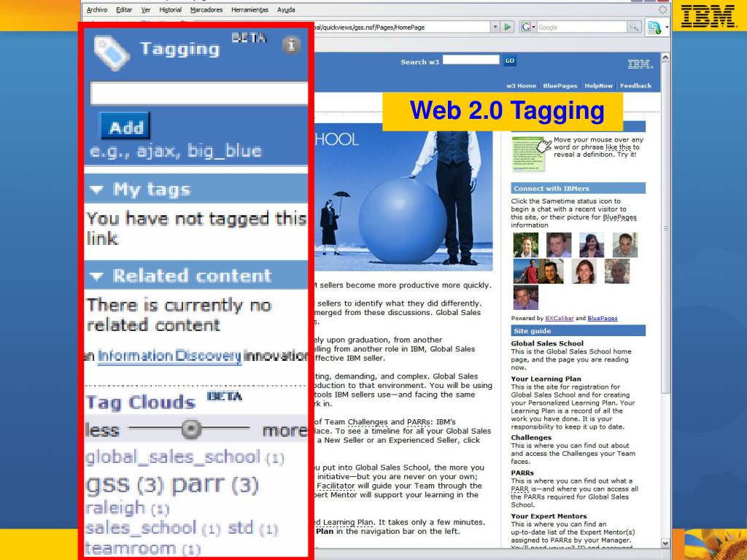Click the first visitor photo in the top row
The image size is (747, 560).
(x=526, y=245)
